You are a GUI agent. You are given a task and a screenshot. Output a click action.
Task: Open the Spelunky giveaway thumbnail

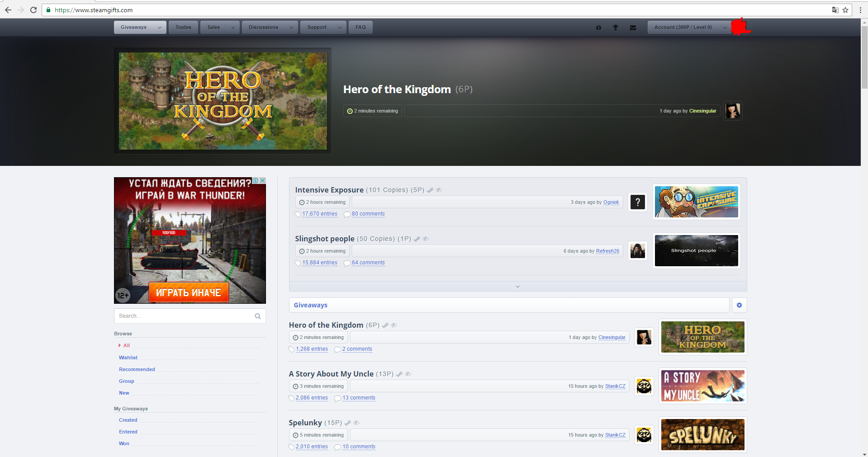[702, 435]
